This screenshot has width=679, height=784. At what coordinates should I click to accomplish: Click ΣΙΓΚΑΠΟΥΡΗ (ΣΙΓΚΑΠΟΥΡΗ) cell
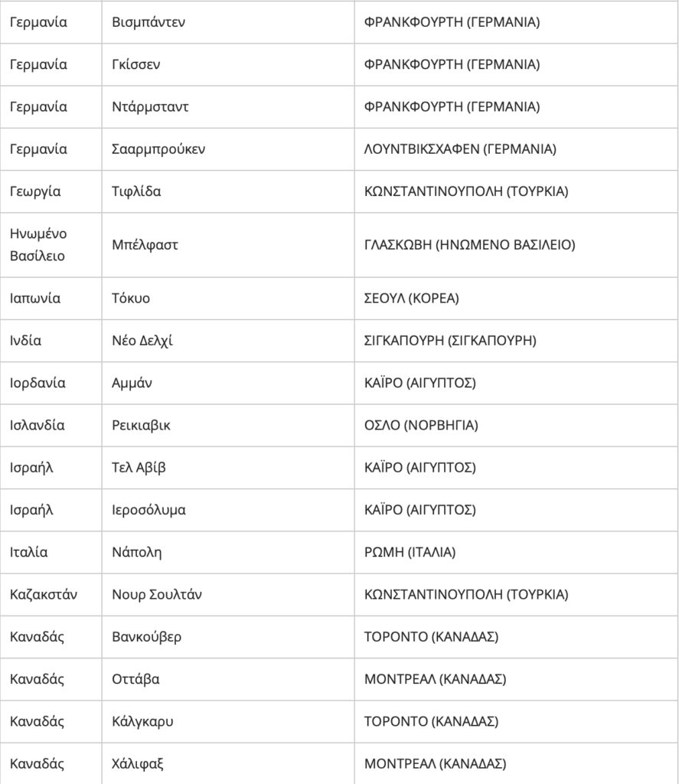point(517,341)
